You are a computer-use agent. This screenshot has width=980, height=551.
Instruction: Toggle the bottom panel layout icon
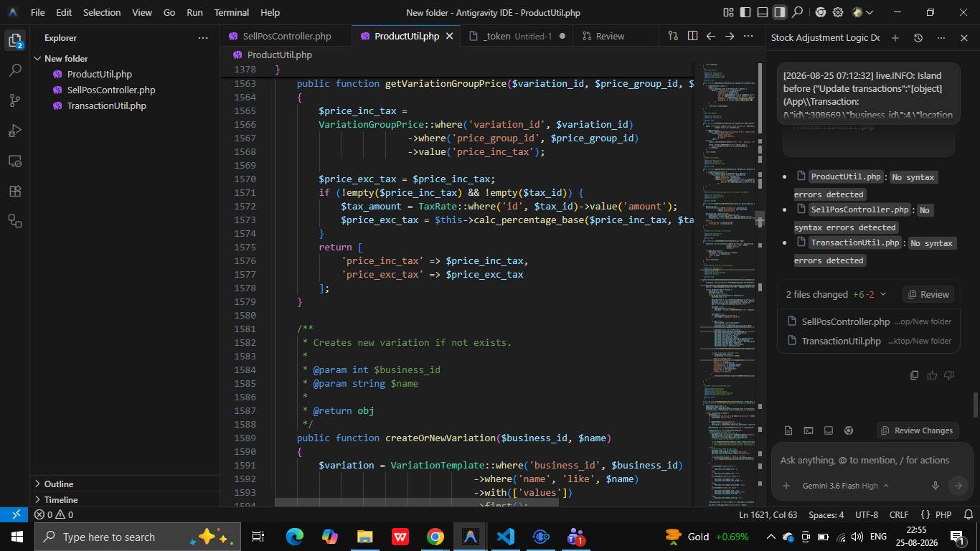763,12
